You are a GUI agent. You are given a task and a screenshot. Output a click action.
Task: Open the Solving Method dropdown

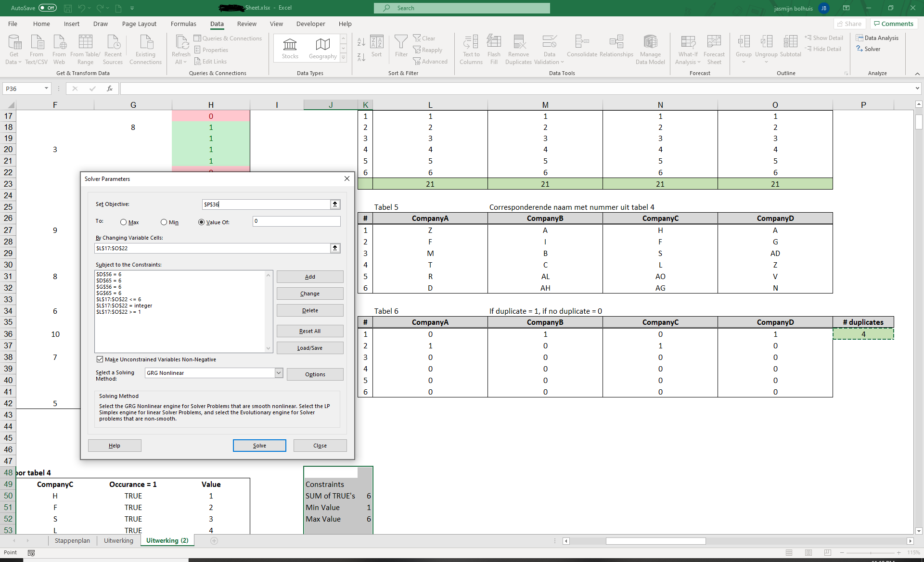pyautogui.click(x=279, y=373)
